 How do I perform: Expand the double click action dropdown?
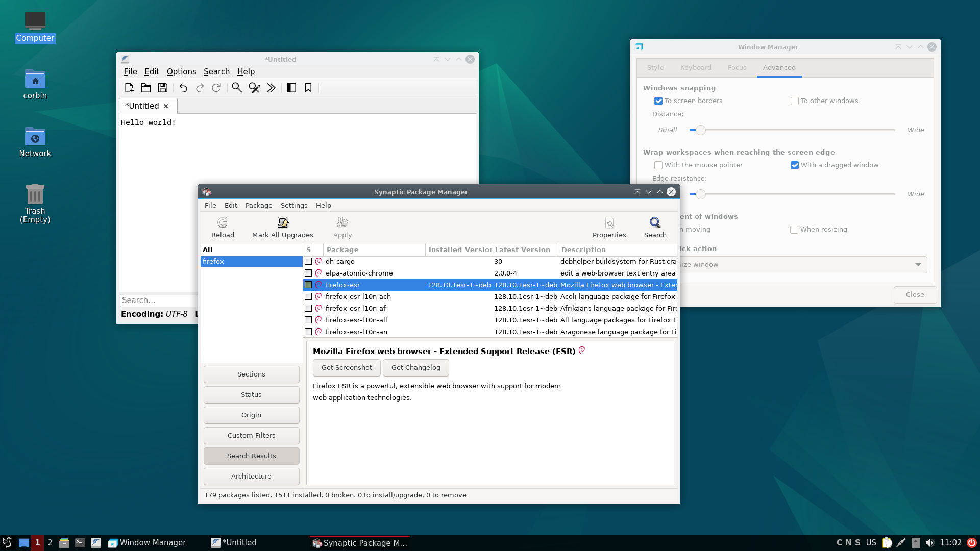click(918, 265)
